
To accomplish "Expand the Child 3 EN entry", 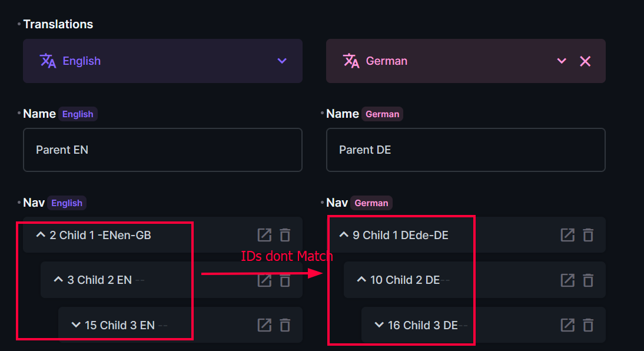I will pyautogui.click(x=75, y=324).
